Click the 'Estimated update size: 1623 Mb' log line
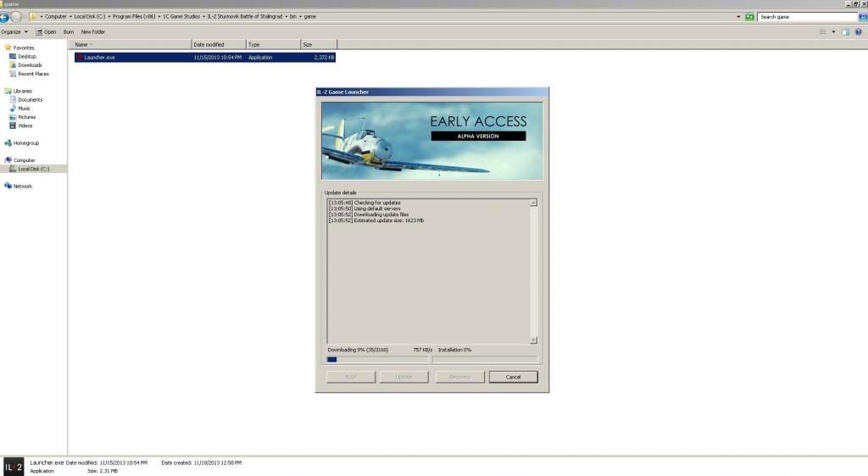868x476 pixels. (x=376, y=221)
